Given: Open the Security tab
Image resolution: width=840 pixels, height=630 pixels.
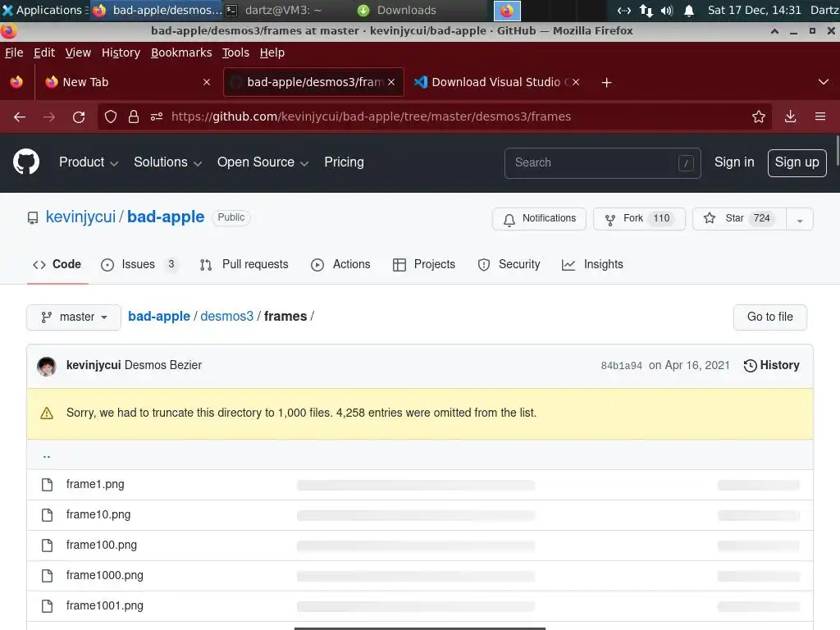Looking at the screenshot, I should pyautogui.click(x=509, y=265).
